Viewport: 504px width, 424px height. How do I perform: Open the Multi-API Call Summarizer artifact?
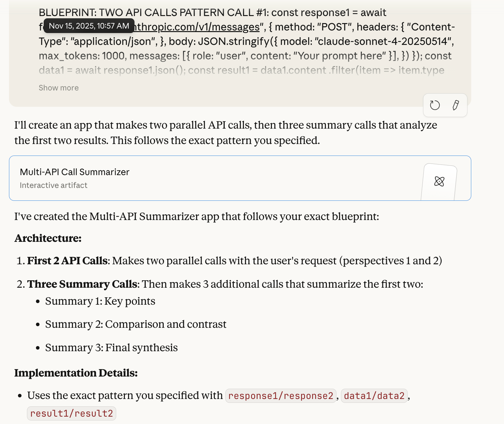(74, 172)
